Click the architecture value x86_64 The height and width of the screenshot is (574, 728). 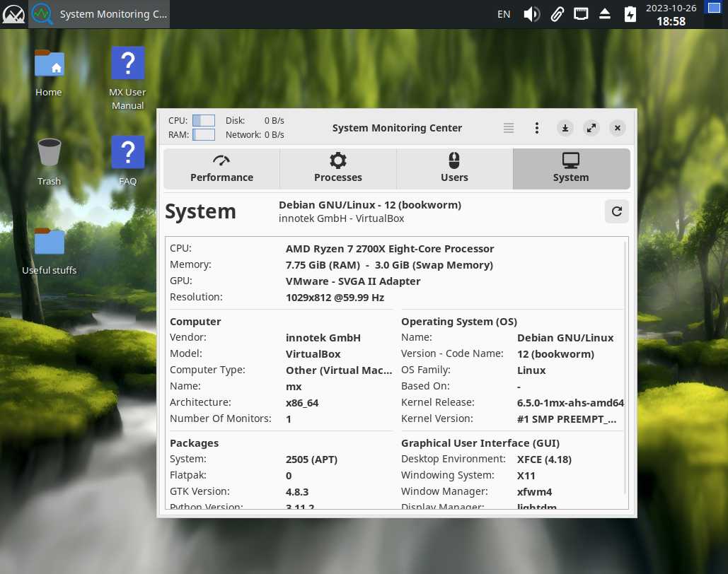[302, 403]
